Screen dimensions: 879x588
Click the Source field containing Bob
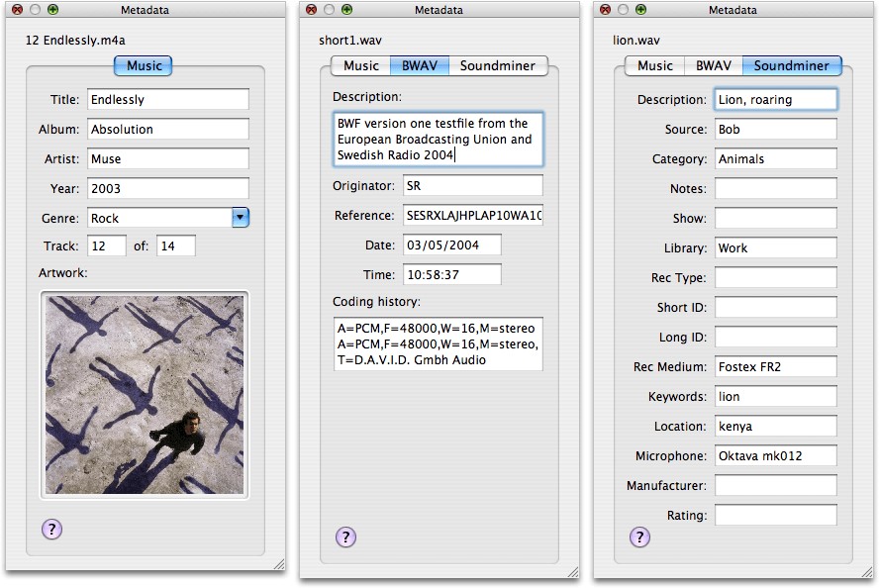click(776, 129)
